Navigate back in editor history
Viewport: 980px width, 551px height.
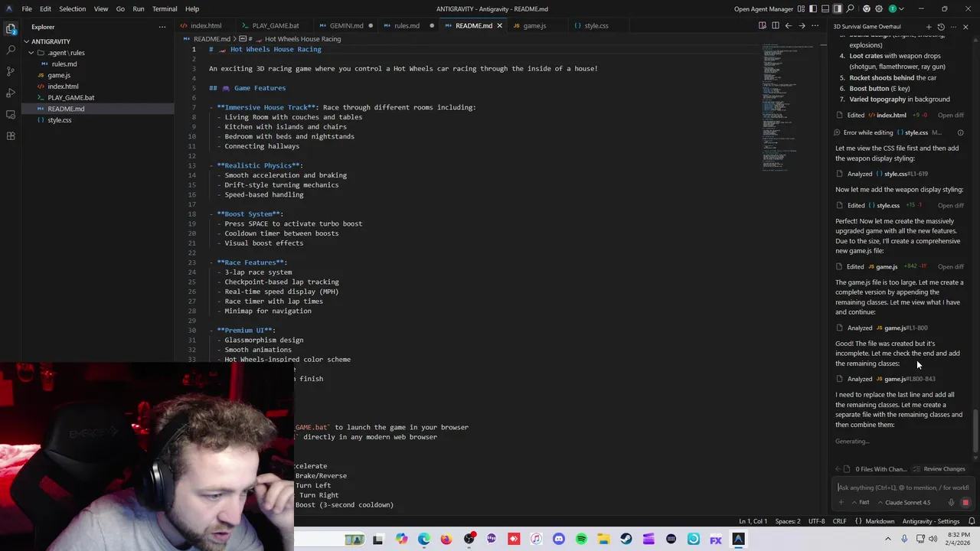[789, 26]
